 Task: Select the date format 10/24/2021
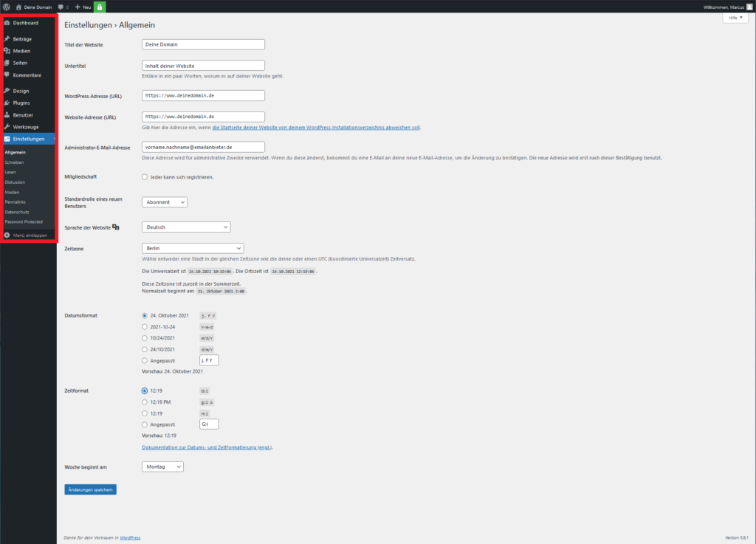click(145, 338)
